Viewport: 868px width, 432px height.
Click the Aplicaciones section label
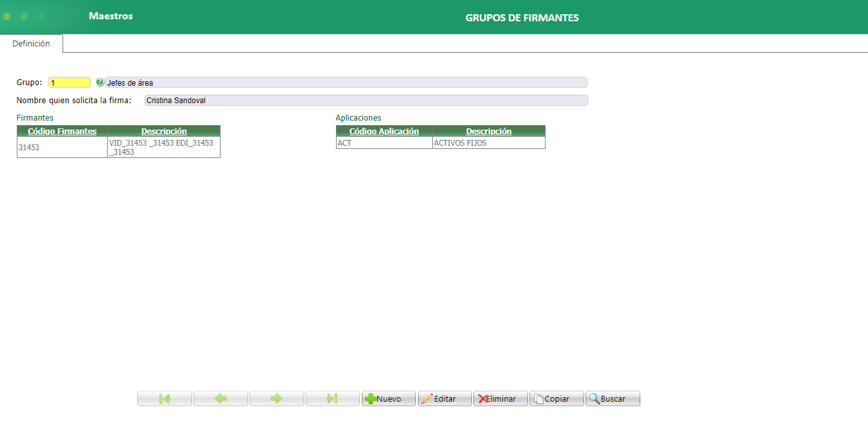tap(359, 118)
